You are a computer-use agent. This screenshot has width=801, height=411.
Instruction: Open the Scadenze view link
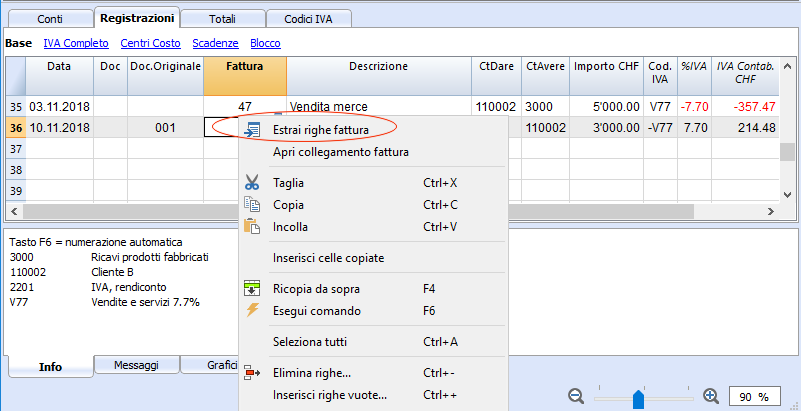[x=216, y=43]
